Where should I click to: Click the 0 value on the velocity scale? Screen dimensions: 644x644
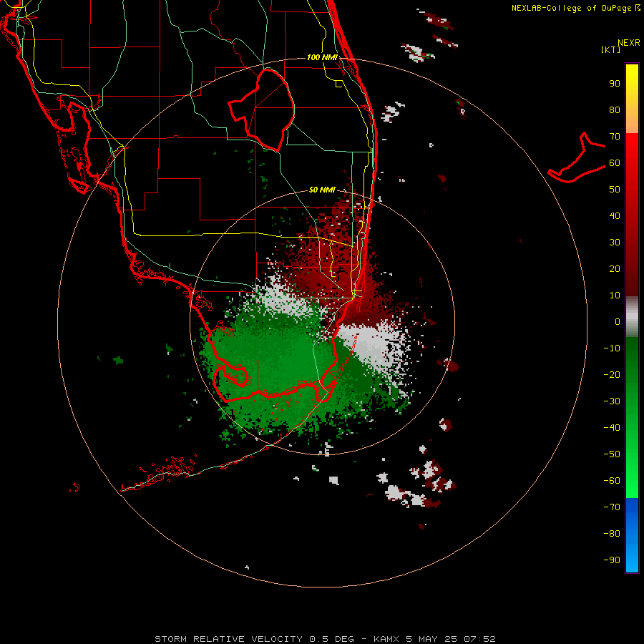pos(618,322)
